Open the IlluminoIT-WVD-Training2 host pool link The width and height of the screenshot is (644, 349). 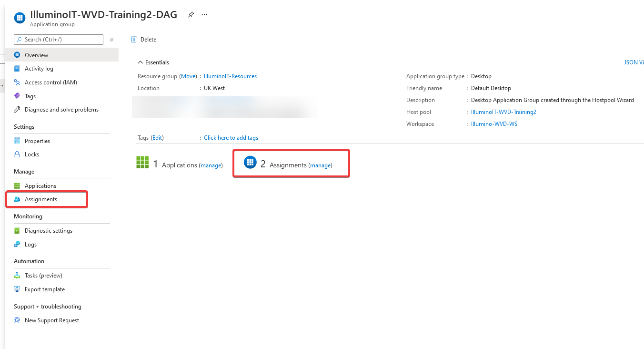tap(503, 112)
